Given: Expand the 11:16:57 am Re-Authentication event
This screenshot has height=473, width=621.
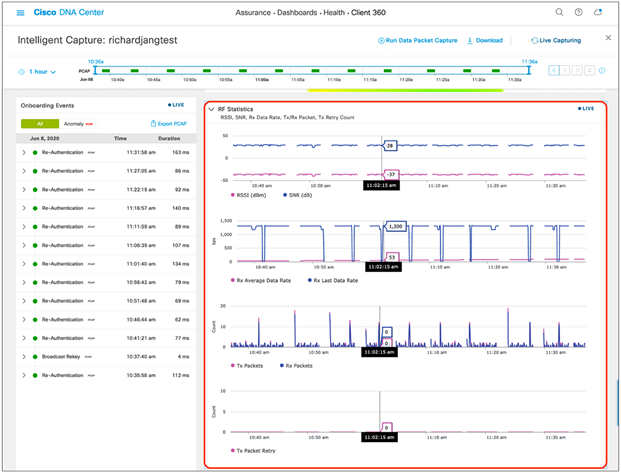Looking at the screenshot, I should [x=24, y=208].
